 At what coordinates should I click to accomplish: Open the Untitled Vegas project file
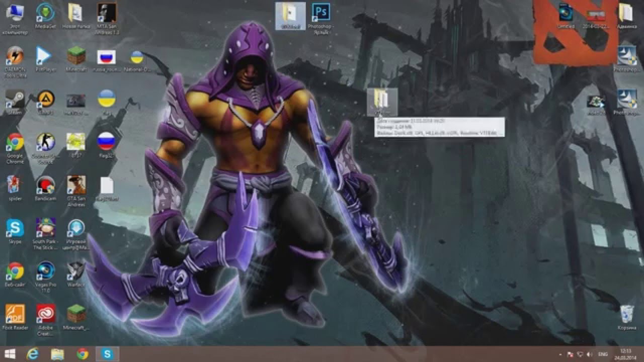[566, 16]
